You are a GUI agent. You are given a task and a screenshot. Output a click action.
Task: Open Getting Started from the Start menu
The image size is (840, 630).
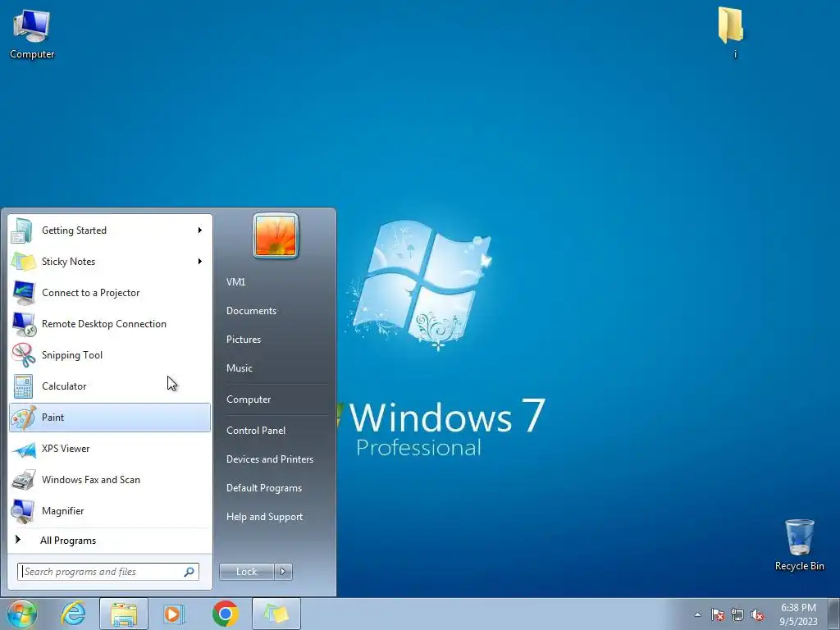click(x=110, y=231)
